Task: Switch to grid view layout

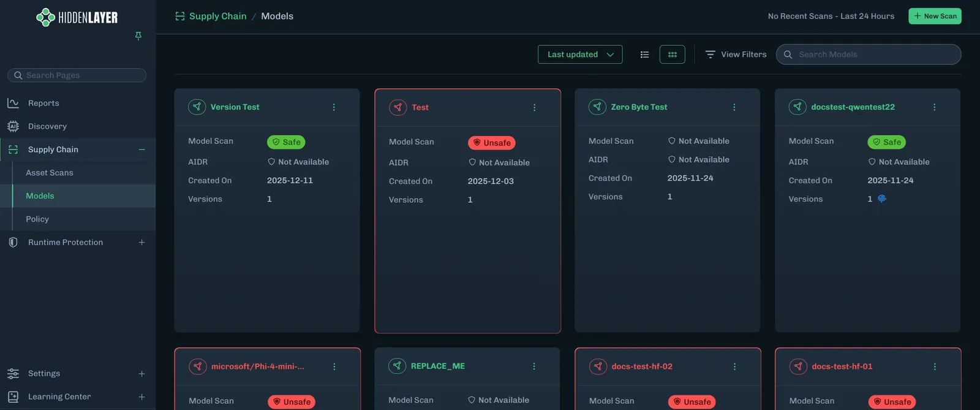Action: click(x=673, y=55)
